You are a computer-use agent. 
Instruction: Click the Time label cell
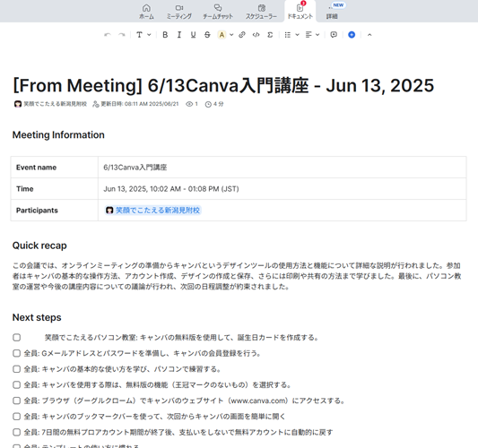click(x=55, y=189)
